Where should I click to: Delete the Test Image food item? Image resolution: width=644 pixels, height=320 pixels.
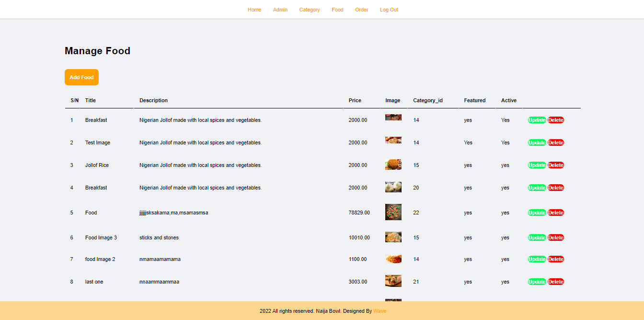click(556, 142)
